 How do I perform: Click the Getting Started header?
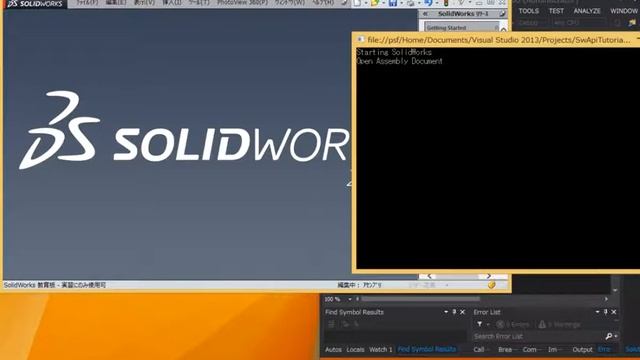(461, 28)
